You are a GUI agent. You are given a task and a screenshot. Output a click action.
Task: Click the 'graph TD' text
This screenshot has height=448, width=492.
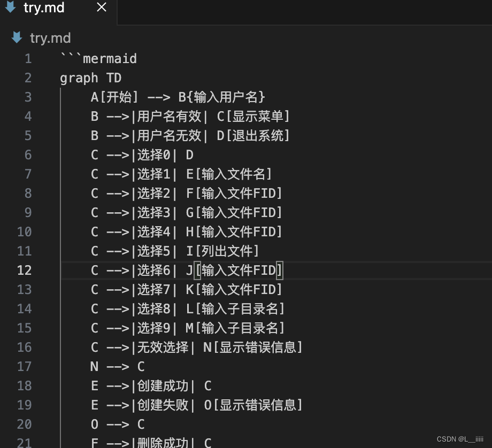tap(91, 78)
